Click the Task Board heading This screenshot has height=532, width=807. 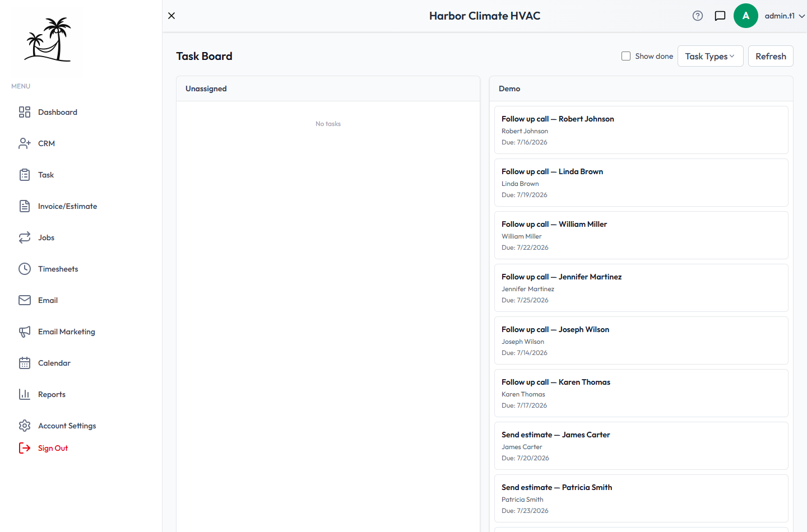click(x=204, y=56)
